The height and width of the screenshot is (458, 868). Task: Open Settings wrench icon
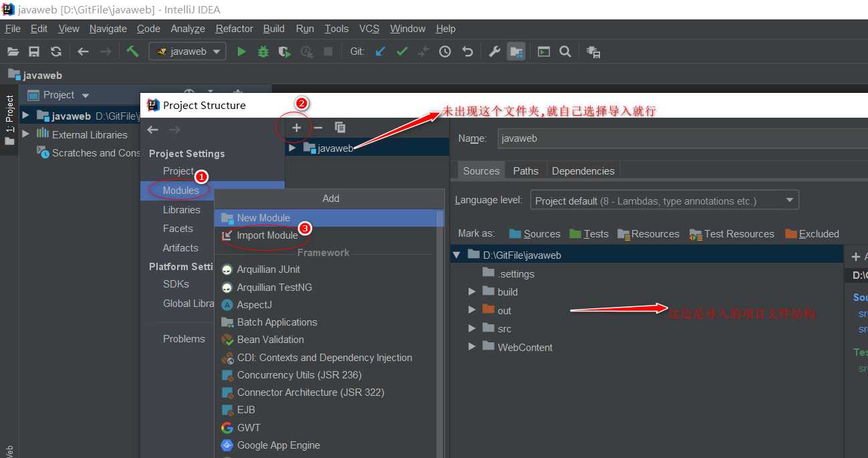point(494,51)
